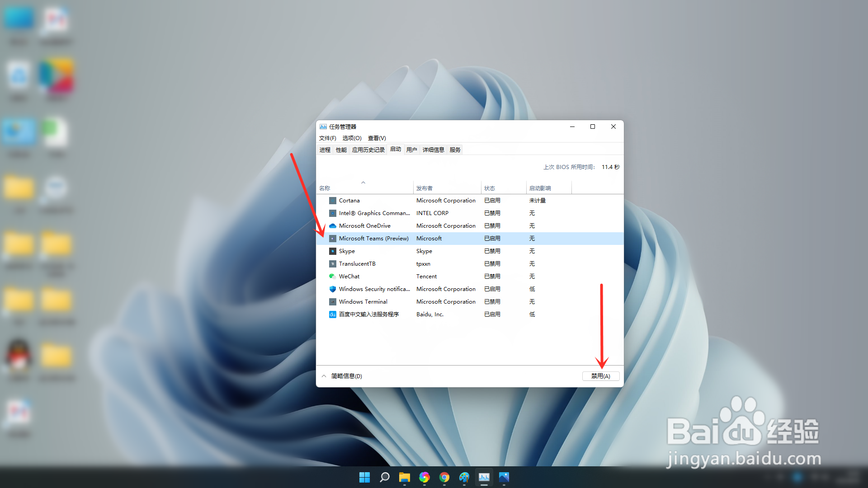
Task: Select the Intel® Graphics Comman... entry
Action: point(374,213)
